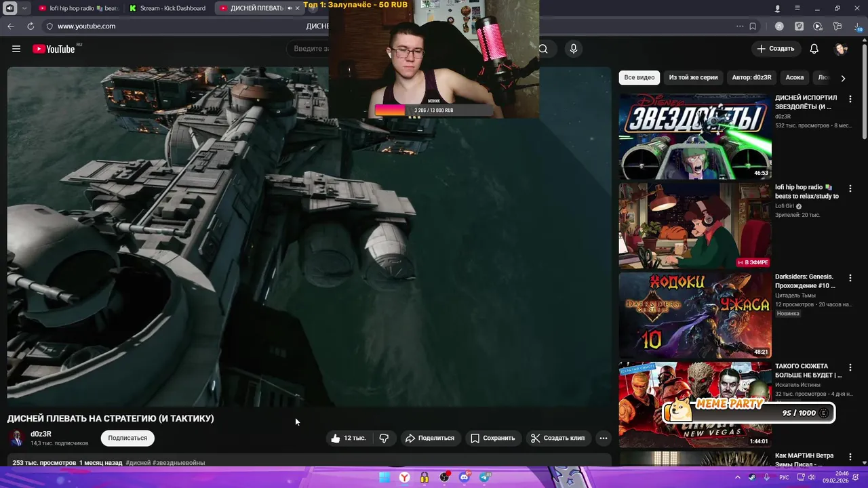Switch to lofi hip hop radio browser tab

coord(78,8)
